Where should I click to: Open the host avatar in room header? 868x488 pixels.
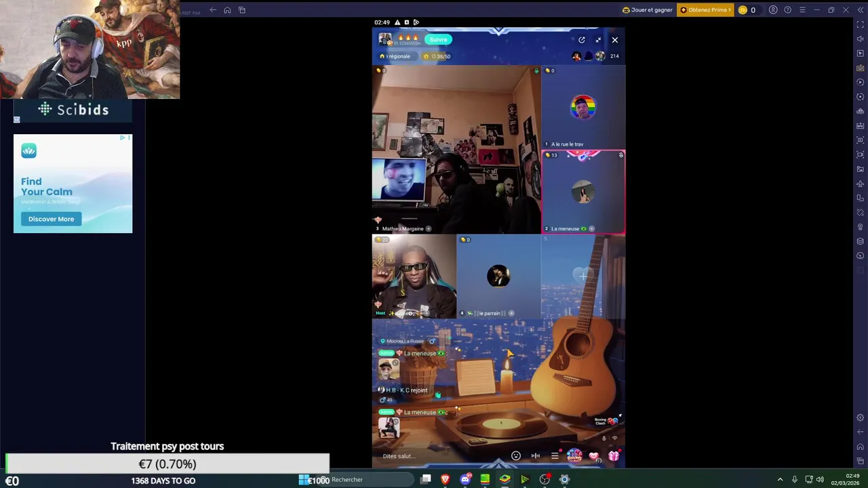click(x=385, y=39)
